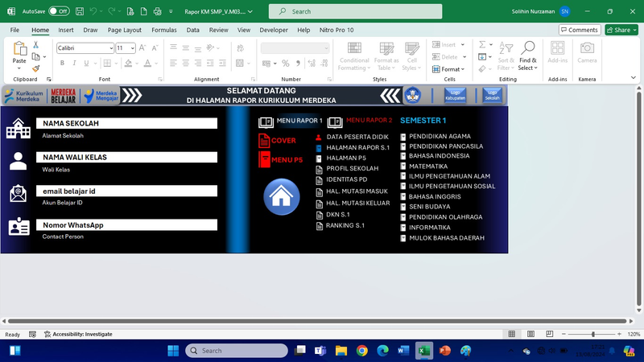Open the Format cells dropdown
This screenshot has width=644, height=362.
click(448, 69)
